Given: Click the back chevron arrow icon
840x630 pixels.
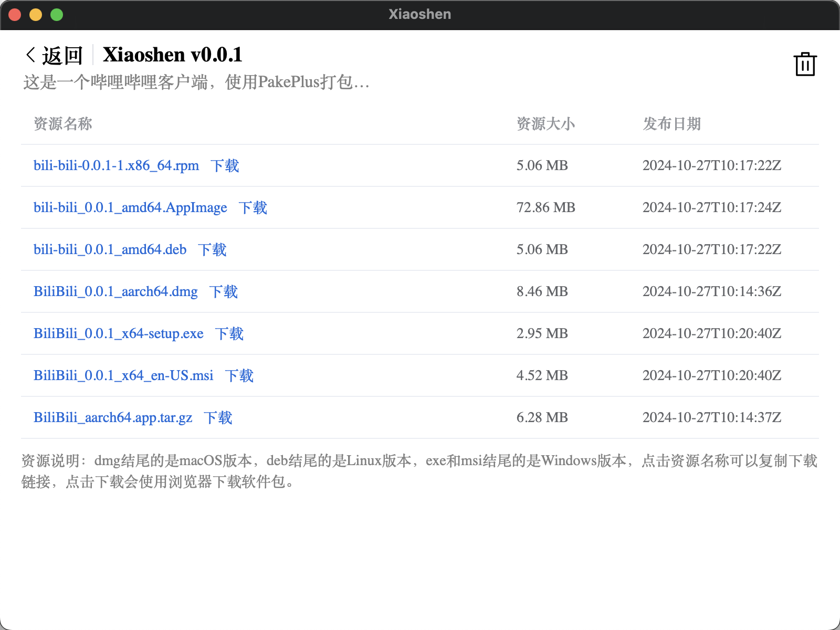Looking at the screenshot, I should (30, 54).
